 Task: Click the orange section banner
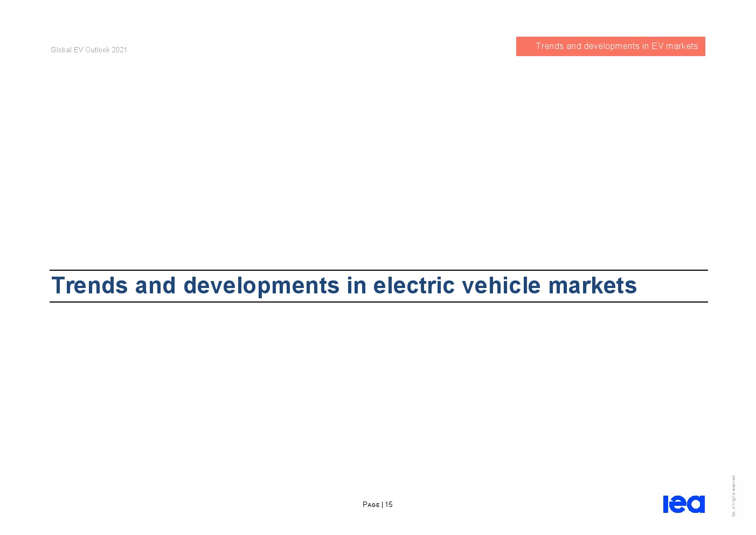pyautogui.click(x=610, y=46)
